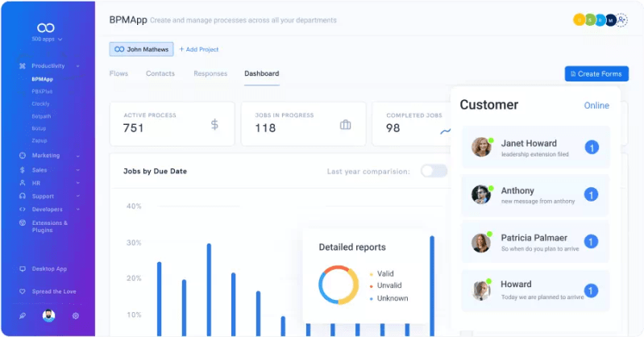The image size is (644, 337).
Task: Click the Active Process dollar icon
Action: coord(214,124)
